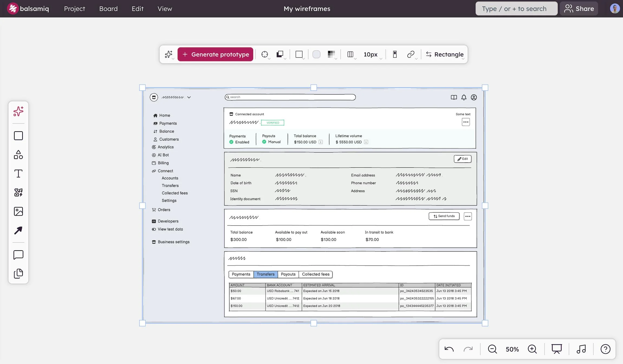Click the music note icon
623x364 pixels.
point(581,349)
